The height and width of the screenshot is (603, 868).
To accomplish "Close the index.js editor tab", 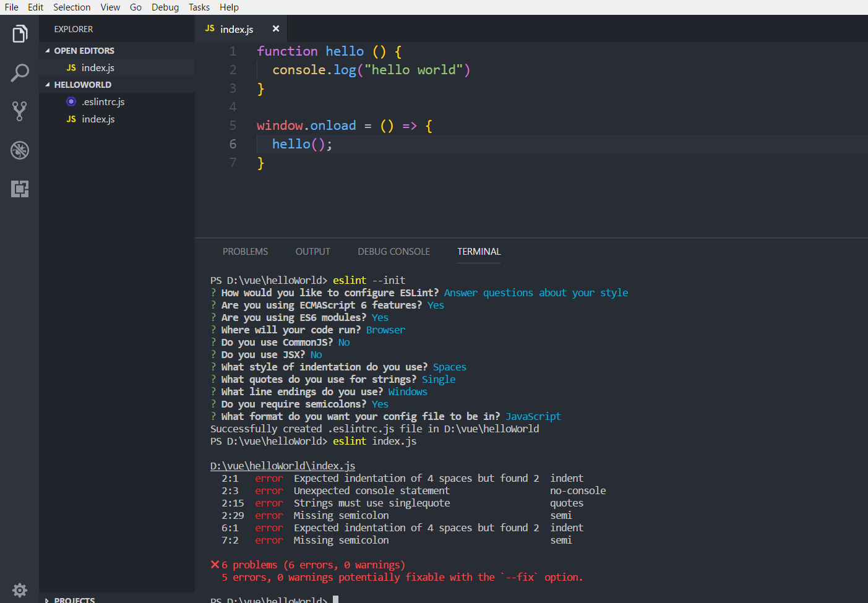I will tap(276, 28).
